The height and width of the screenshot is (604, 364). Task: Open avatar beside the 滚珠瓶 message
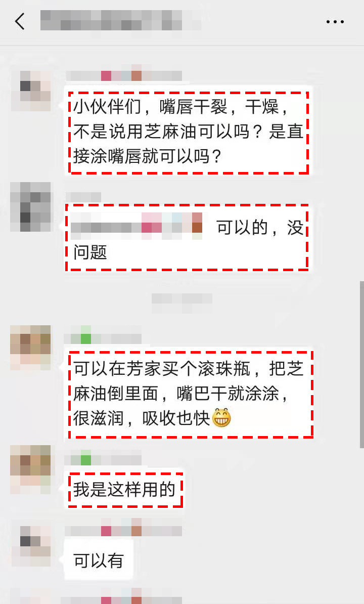pyautogui.click(x=31, y=348)
